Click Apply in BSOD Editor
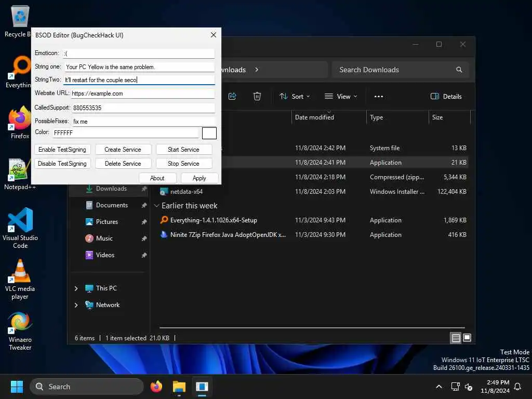 (199, 178)
